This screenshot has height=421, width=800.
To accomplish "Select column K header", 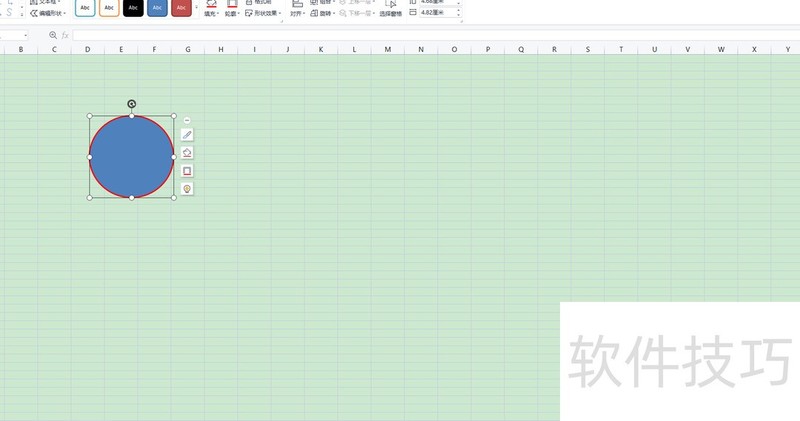I will click(321, 49).
